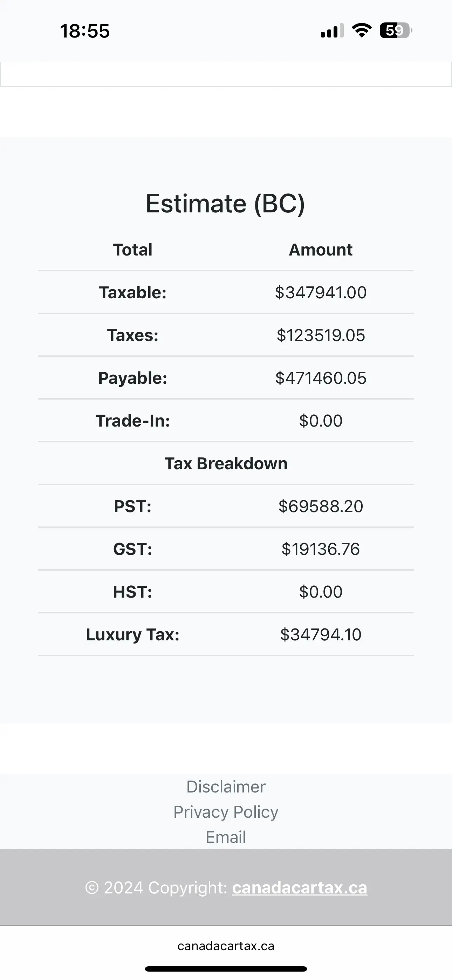Tap the canadacartax.ca browser address bar
This screenshot has width=452, height=980.
click(x=226, y=946)
